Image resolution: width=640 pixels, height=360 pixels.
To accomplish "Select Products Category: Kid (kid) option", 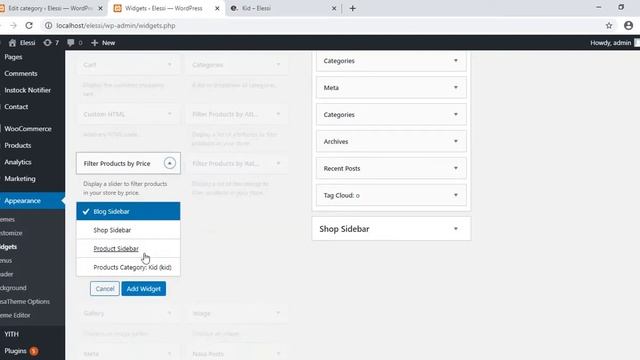I will point(128,267).
